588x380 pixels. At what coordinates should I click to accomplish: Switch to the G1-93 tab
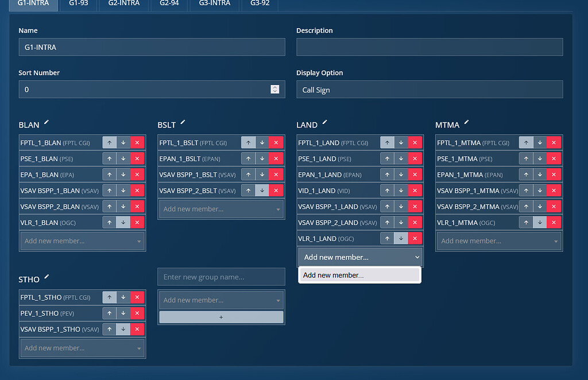pos(78,4)
